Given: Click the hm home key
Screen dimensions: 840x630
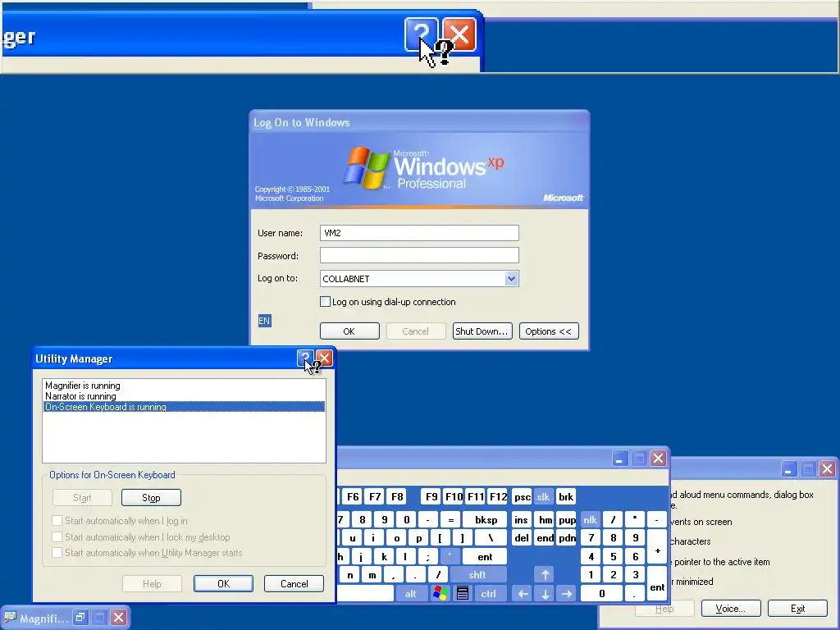Looking at the screenshot, I should coord(545,519).
